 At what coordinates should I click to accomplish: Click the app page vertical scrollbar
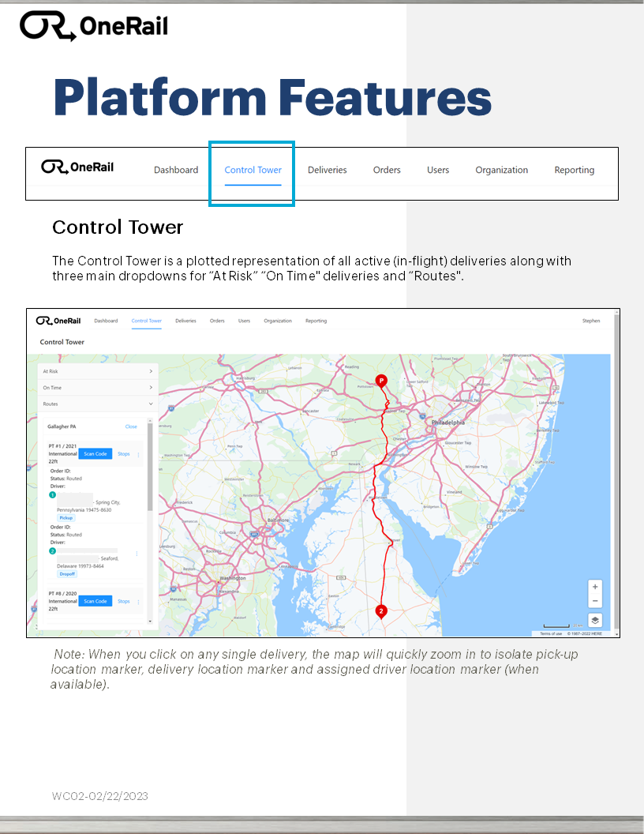coord(616,472)
